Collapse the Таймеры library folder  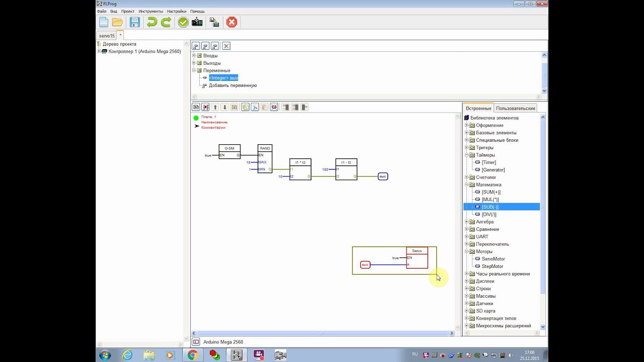pyautogui.click(x=466, y=155)
